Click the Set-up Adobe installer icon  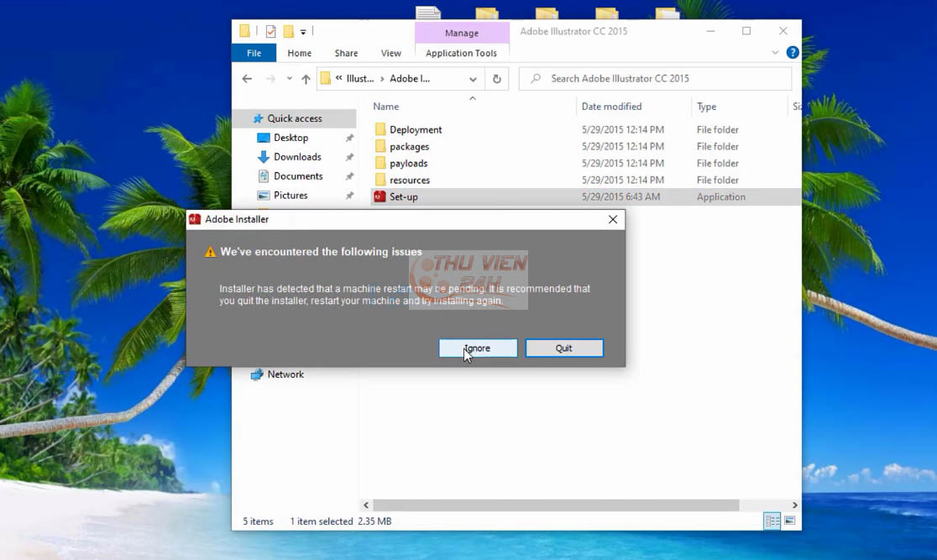pyautogui.click(x=380, y=196)
